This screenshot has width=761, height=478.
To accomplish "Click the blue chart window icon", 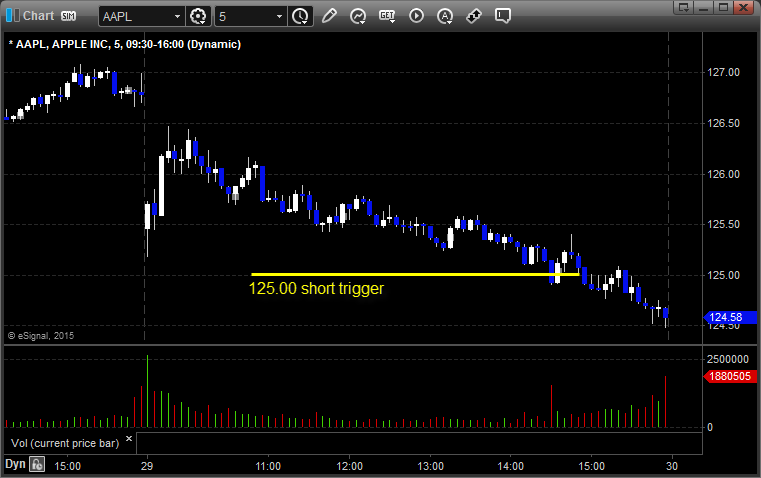I will pos(13,16).
